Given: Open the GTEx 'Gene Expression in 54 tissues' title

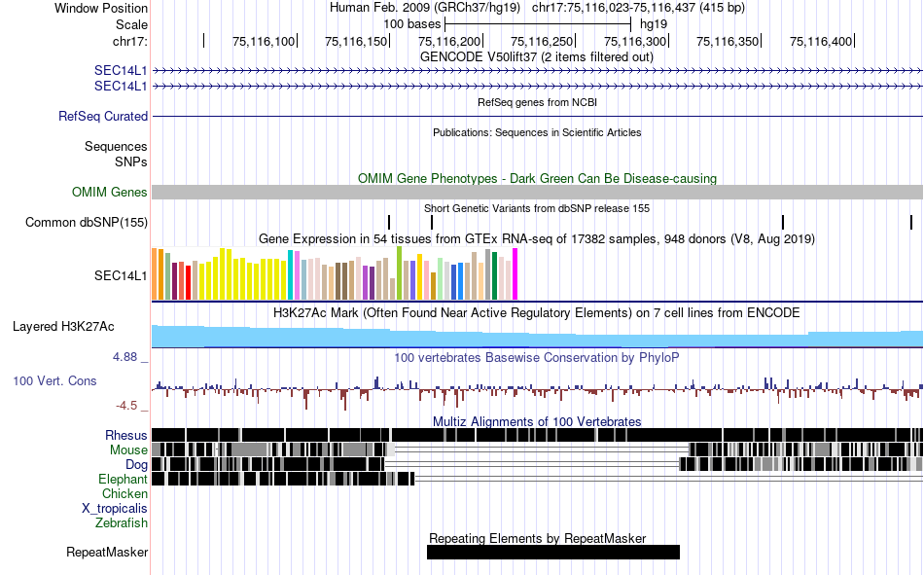Looking at the screenshot, I should point(537,239).
